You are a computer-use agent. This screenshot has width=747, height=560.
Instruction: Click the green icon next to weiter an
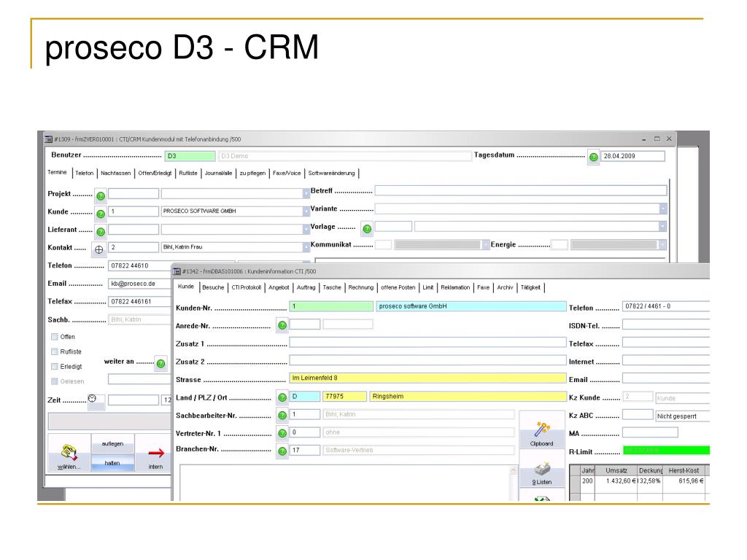[x=161, y=364]
